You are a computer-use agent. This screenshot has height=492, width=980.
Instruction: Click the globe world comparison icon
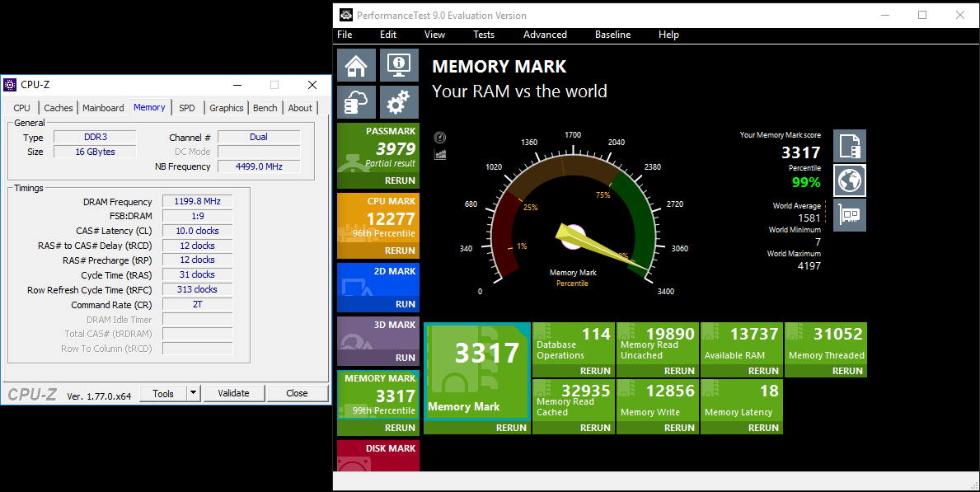click(x=850, y=180)
